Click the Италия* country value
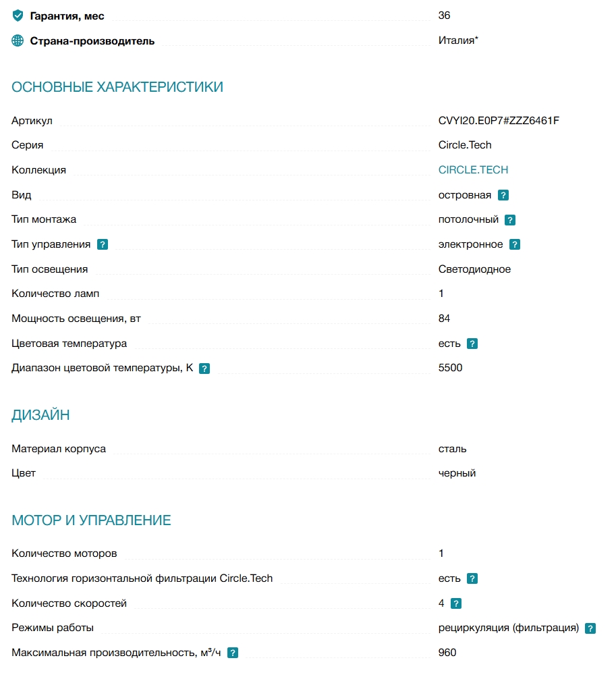 tap(458, 40)
